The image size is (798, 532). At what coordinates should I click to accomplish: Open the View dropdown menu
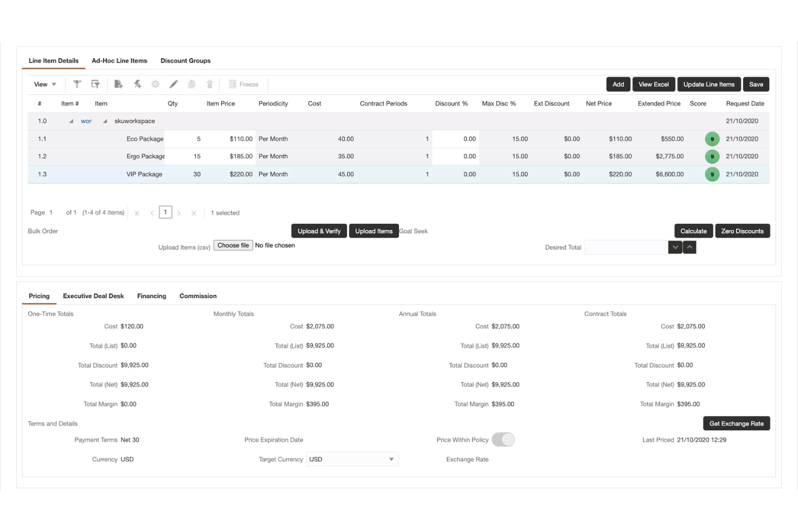coord(44,84)
